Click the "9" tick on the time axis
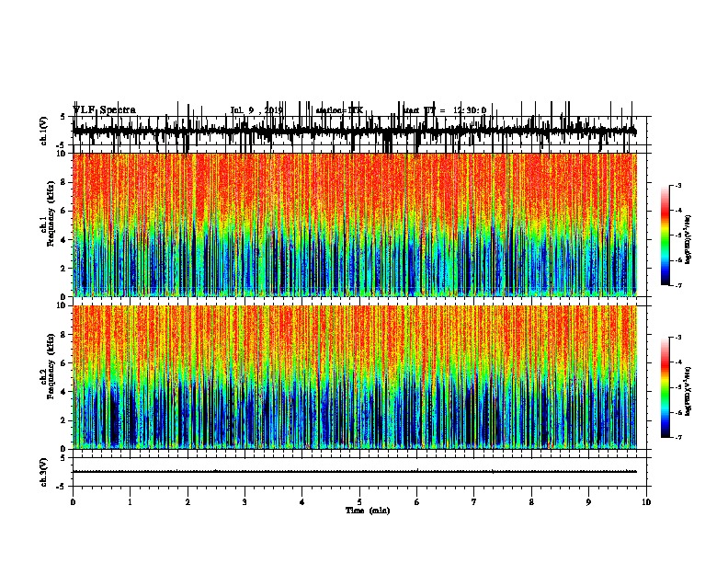Screen dimensions: 728x563 588,502
